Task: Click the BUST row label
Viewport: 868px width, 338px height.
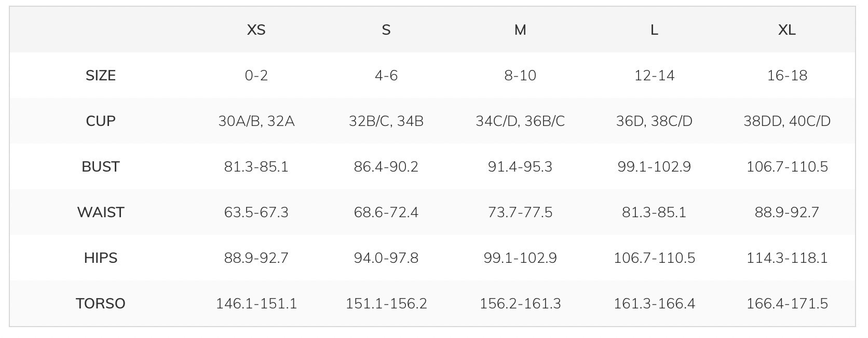Action: pos(101,167)
